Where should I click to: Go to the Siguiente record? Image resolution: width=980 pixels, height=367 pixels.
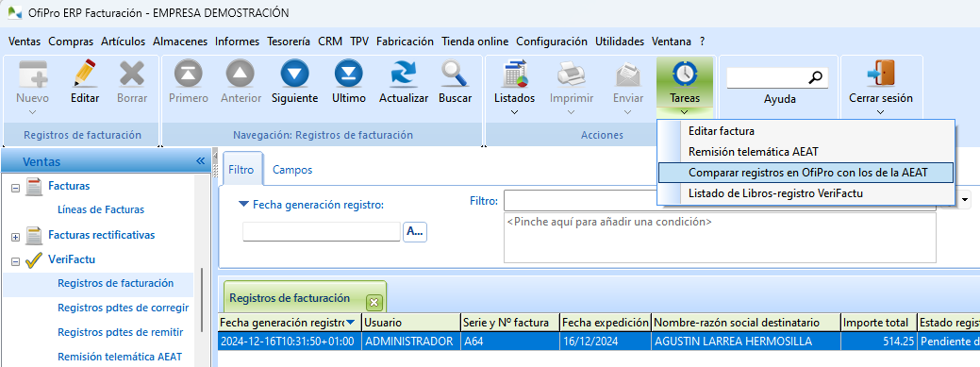(x=294, y=75)
